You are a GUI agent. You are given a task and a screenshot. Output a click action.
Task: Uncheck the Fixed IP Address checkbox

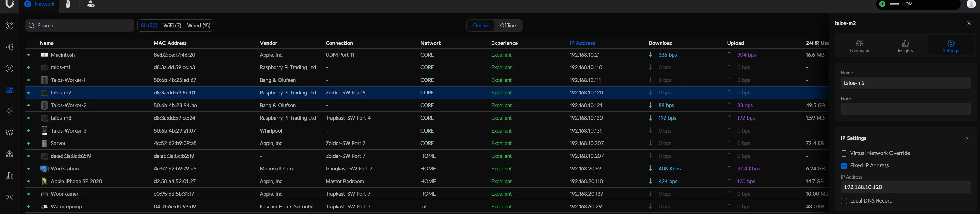pyautogui.click(x=844, y=166)
